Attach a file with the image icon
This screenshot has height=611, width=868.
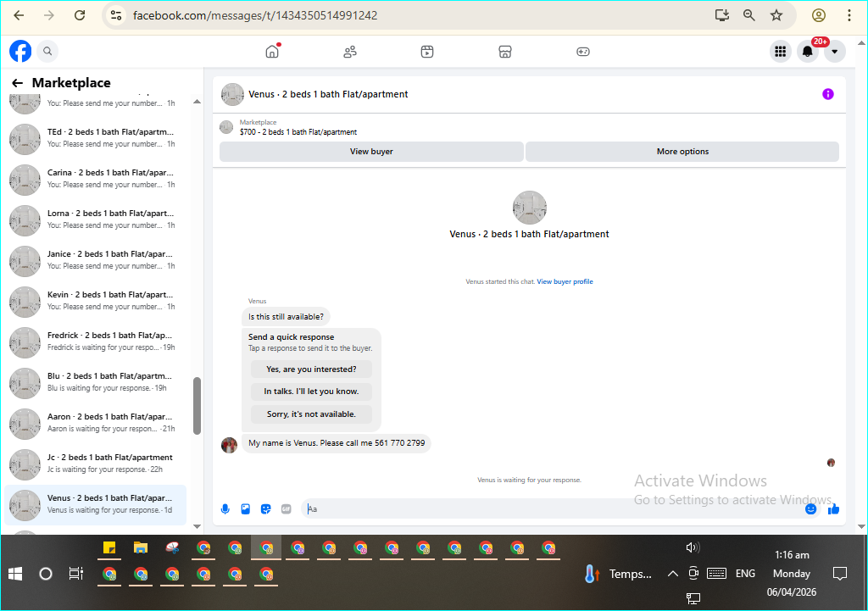(245, 509)
